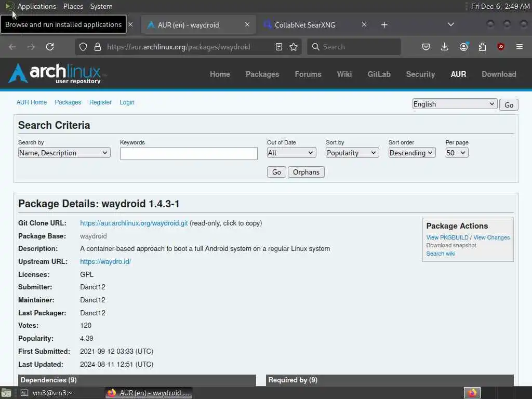Open AUR in Arch navigation
Image resolution: width=532 pixels, height=399 pixels.
click(x=458, y=74)
